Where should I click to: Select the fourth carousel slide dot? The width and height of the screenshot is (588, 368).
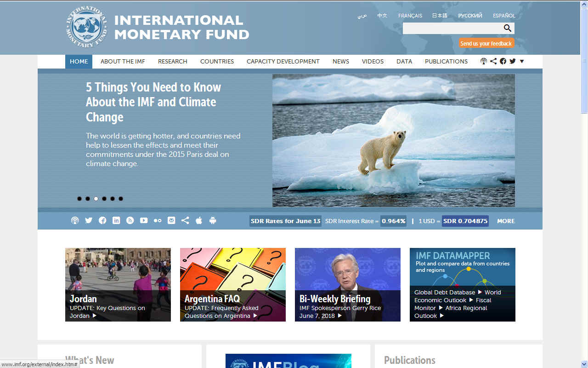point(104,199)
